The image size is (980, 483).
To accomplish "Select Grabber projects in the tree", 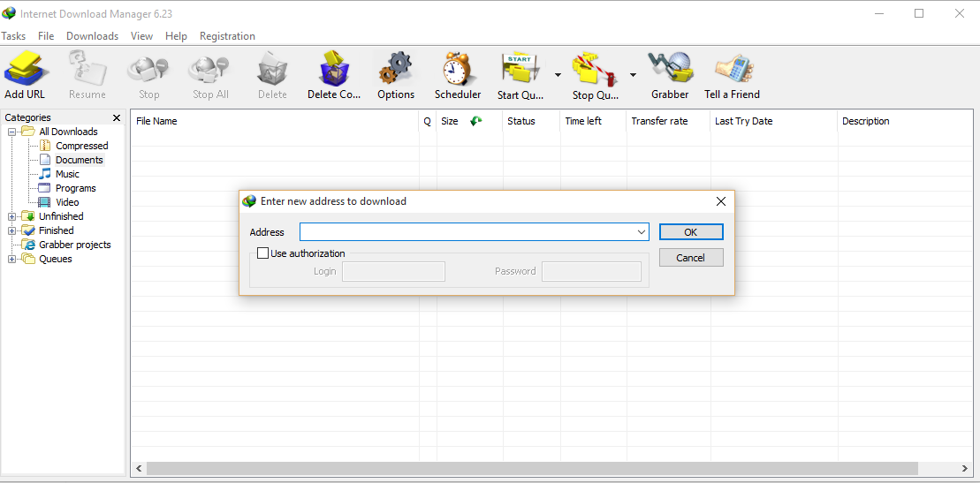I will pos(75,245).
